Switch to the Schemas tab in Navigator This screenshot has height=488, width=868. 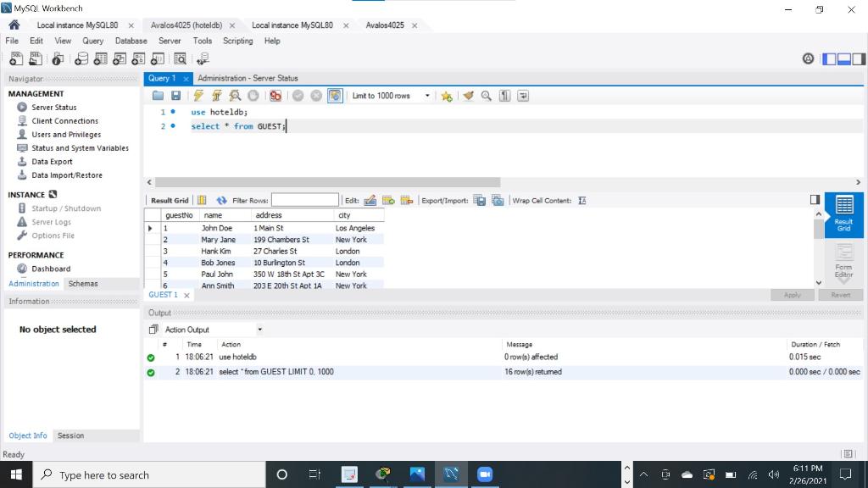pyautogui.click(x=82, y=283)
